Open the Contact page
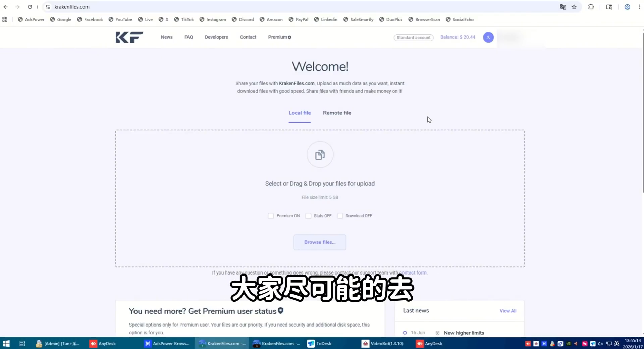 (x=248, y=37)
